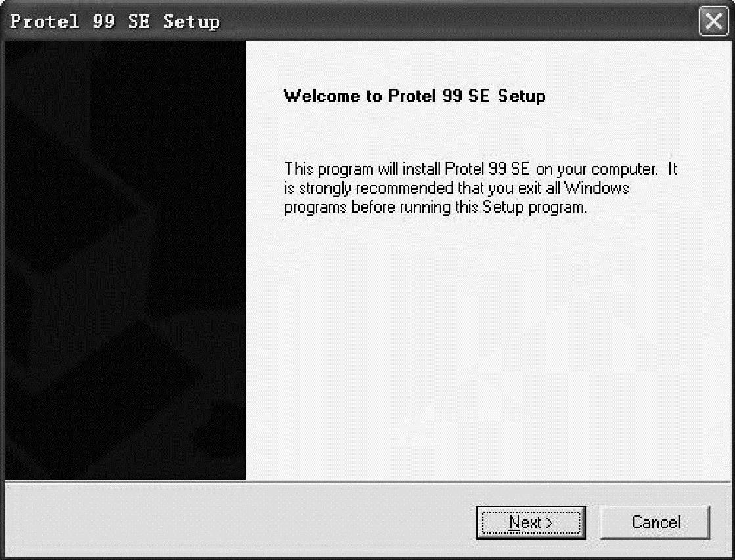The width and height of the screenshot is (735, 560).
Task: Click the line "programs before running this Setup program"
Action: (434, 208)
